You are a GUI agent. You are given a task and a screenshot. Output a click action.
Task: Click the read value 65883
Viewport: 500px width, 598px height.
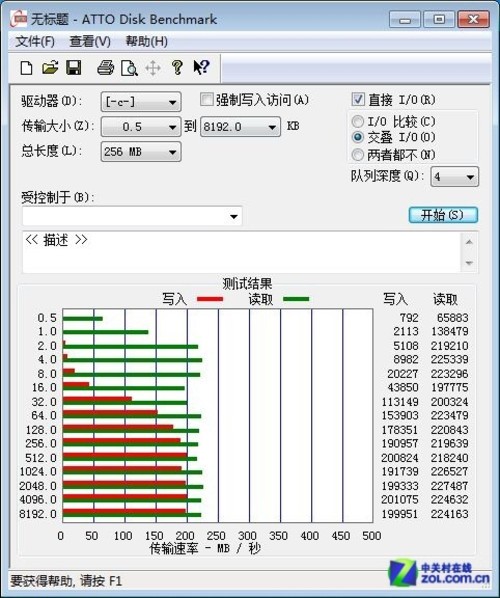click(452, 318)
